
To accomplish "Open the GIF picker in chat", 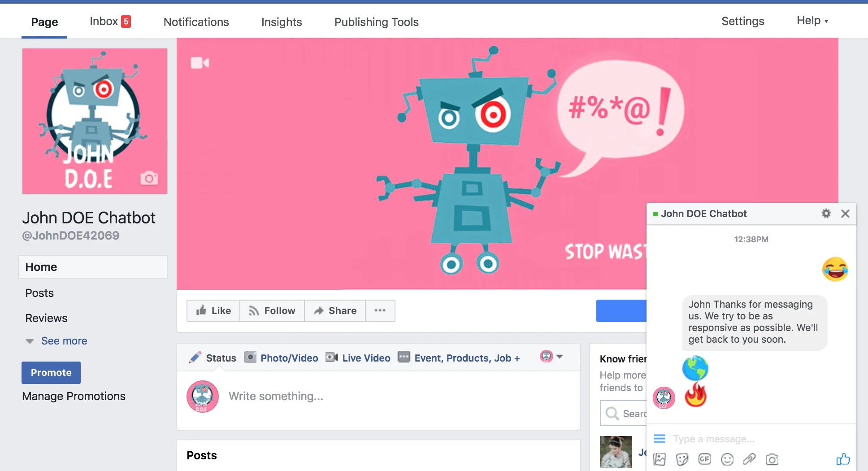I will coord(705,459).
